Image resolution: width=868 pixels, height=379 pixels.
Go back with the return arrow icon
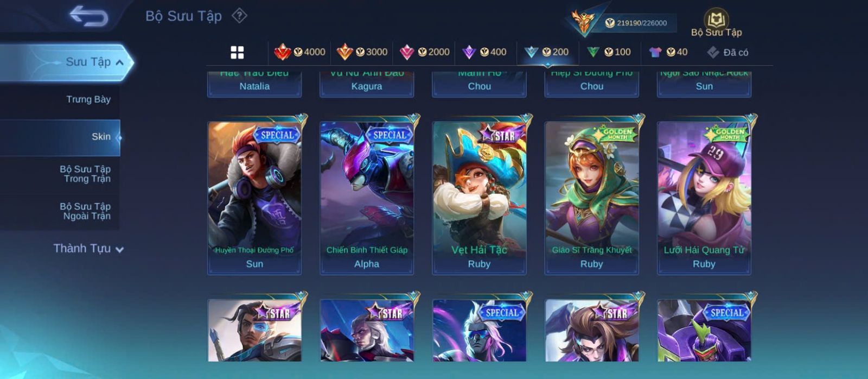pyautogui.click(x=88, y=16)
